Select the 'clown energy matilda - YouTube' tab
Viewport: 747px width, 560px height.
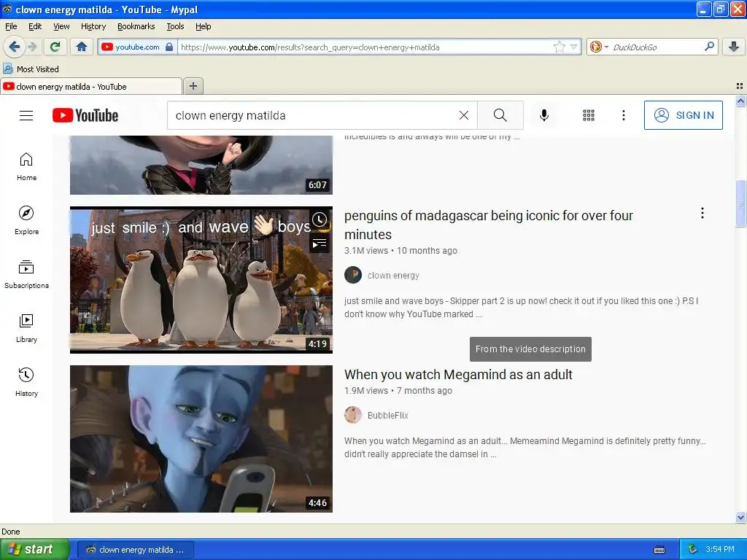click(91, 87)
